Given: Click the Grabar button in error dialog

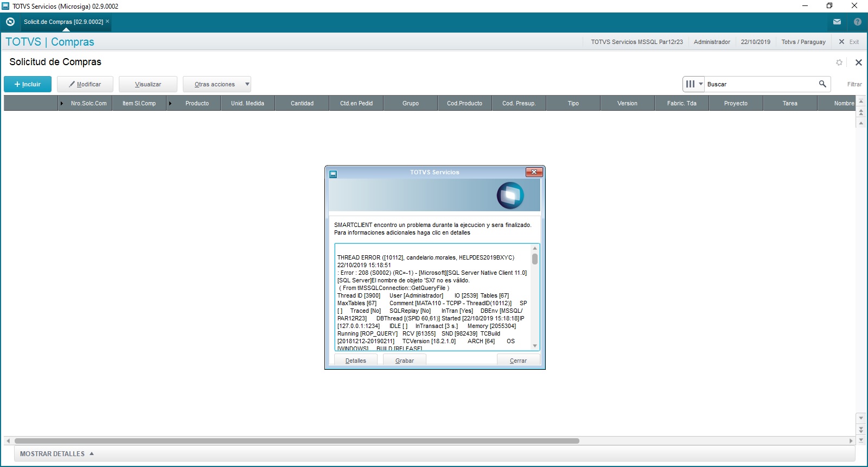Looking at the screenshot, I should [x=405, y=361].
